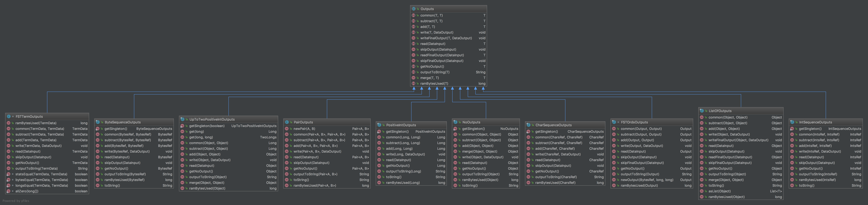Select outputToString(CharsRef) in CharSequenceOutputs

click(556, 177)
